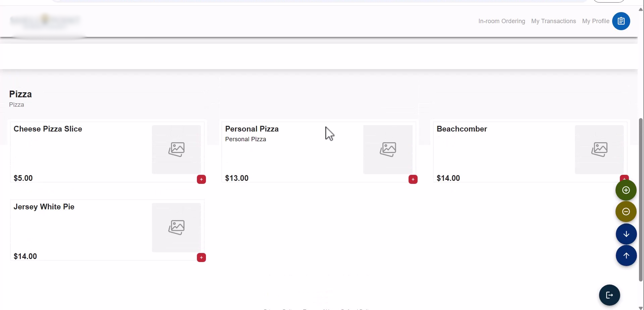
Task: Click Beachcomber image thumbnail
Action: pos(599,149)
